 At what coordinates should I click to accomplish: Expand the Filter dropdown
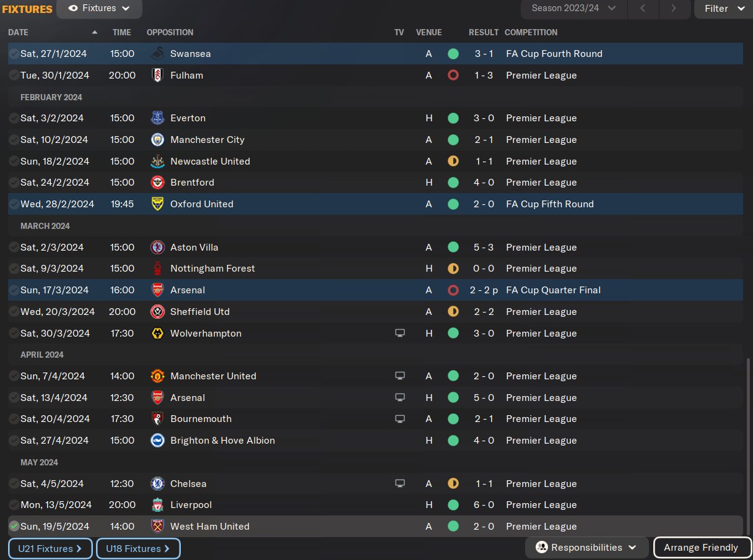(x=723, y=9)
